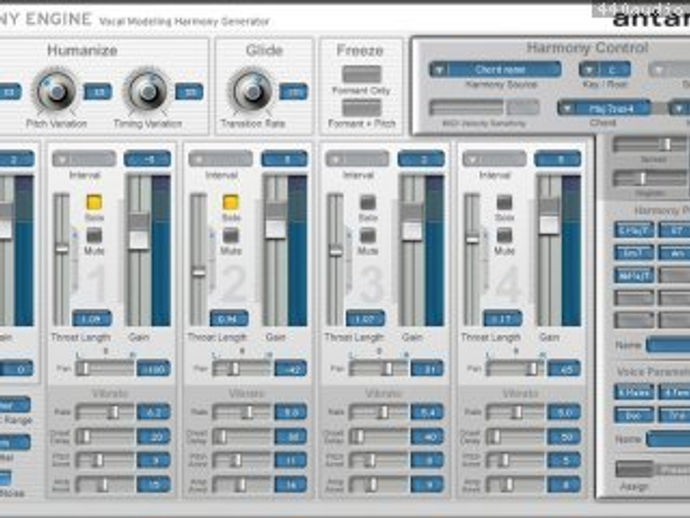Mute voice 3

[367, 235]
